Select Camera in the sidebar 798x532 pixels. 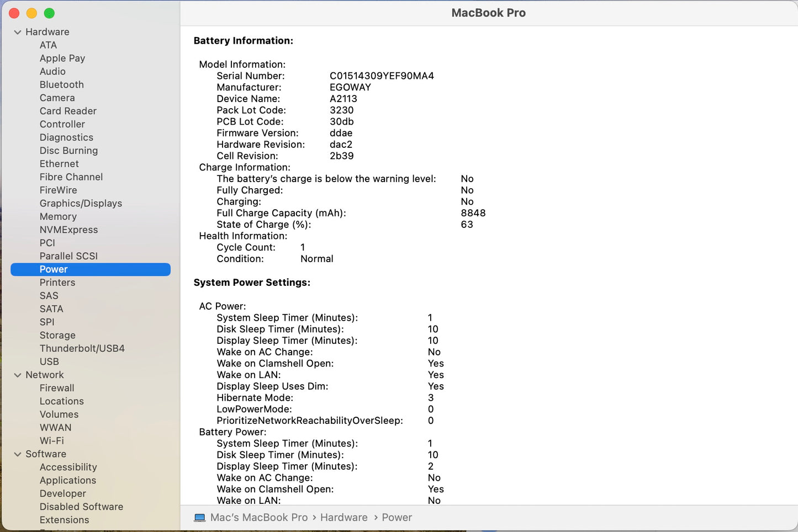pyautogui.click(x=57, y=98)
